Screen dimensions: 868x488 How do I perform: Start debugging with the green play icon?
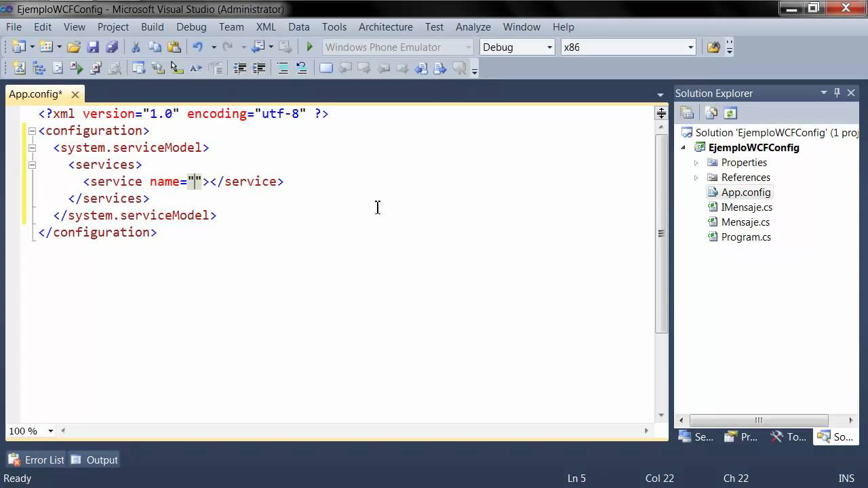[x=310, y=47]
